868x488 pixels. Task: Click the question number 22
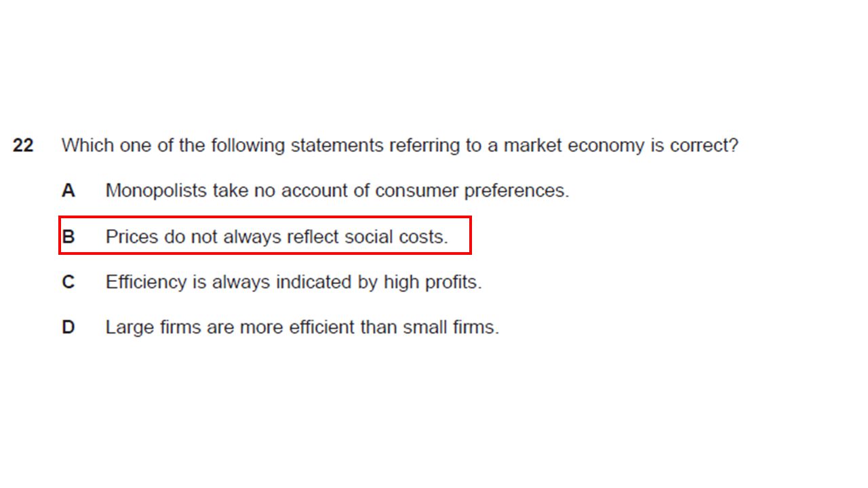point(23,146)
